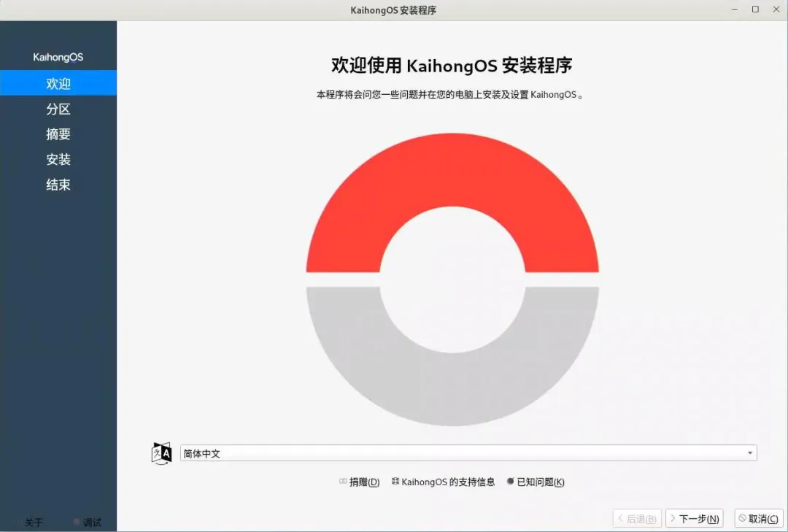Image resolution: width=788 pixels, height=532 pixels.
Task: Open the language selection combo box
Action: (468, 453)
